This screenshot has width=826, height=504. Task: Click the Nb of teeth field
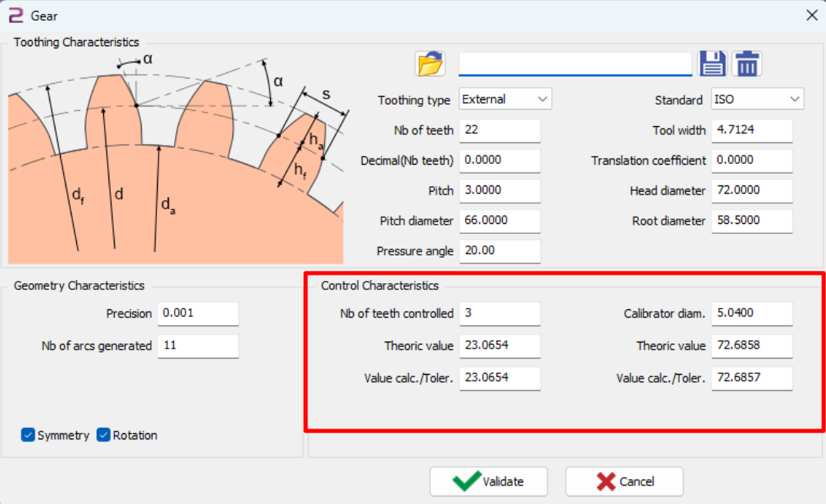[499, 130]
